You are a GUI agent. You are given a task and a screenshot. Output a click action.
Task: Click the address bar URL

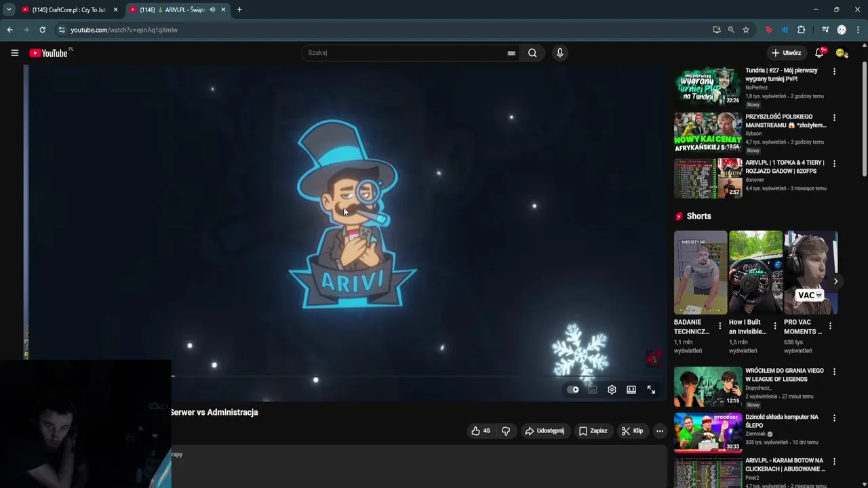[x=124, y=30]
